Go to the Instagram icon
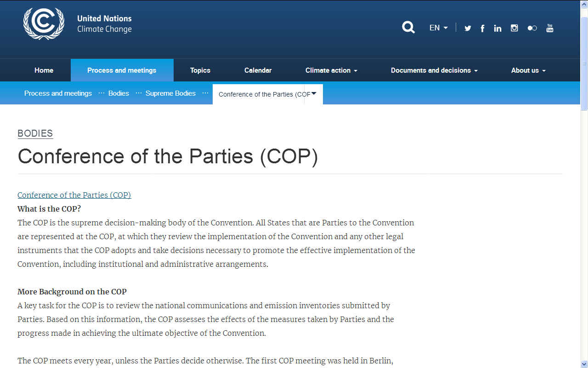588x368 pixels. pos(514,28)
